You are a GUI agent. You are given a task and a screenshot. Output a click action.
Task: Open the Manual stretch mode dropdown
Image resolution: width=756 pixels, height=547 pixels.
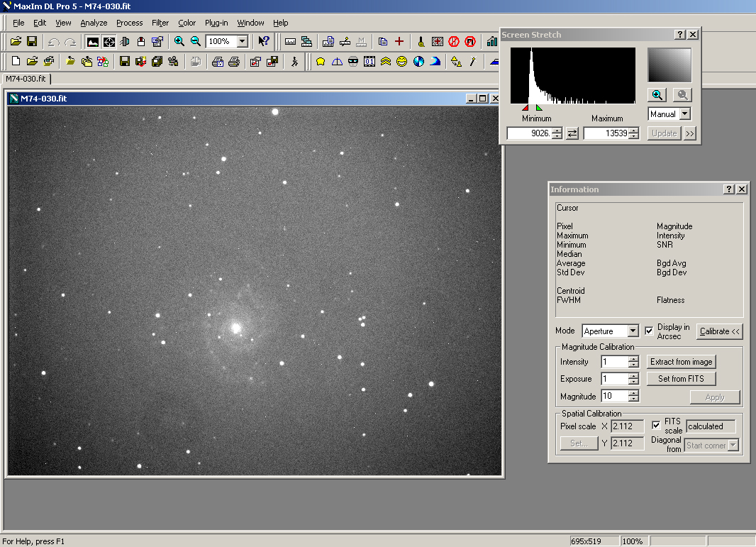tap(684, 114)
